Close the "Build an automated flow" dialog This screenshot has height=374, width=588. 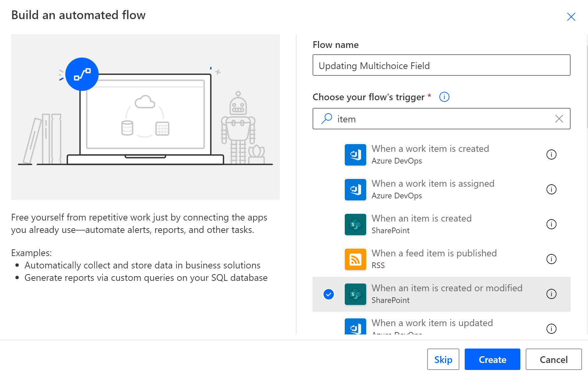pyautogui.click(x=571, y=16)
